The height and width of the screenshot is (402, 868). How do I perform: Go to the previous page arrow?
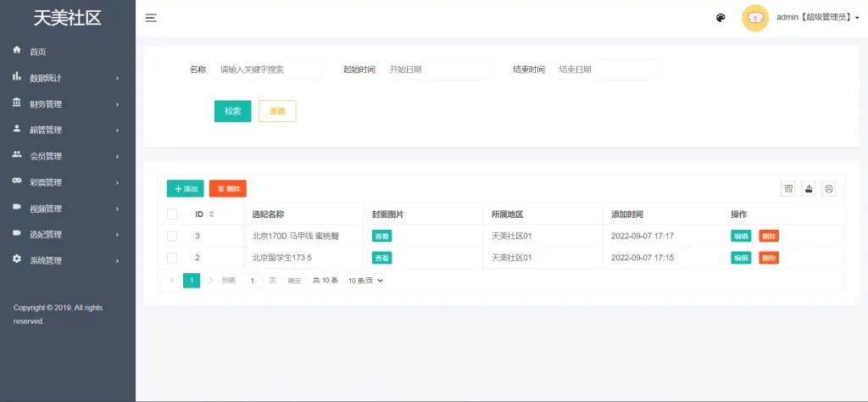[x=172, y=281]
